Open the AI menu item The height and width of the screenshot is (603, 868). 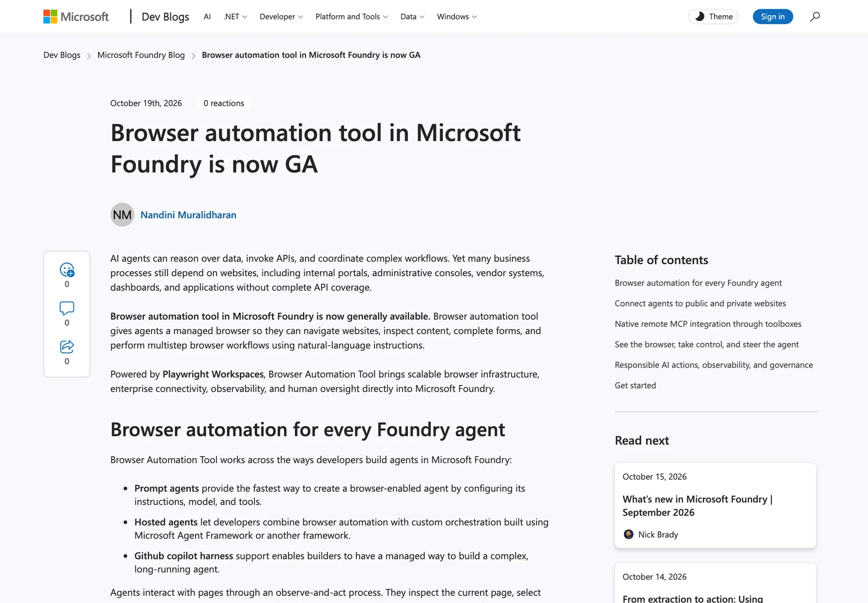tap(207, 17)
